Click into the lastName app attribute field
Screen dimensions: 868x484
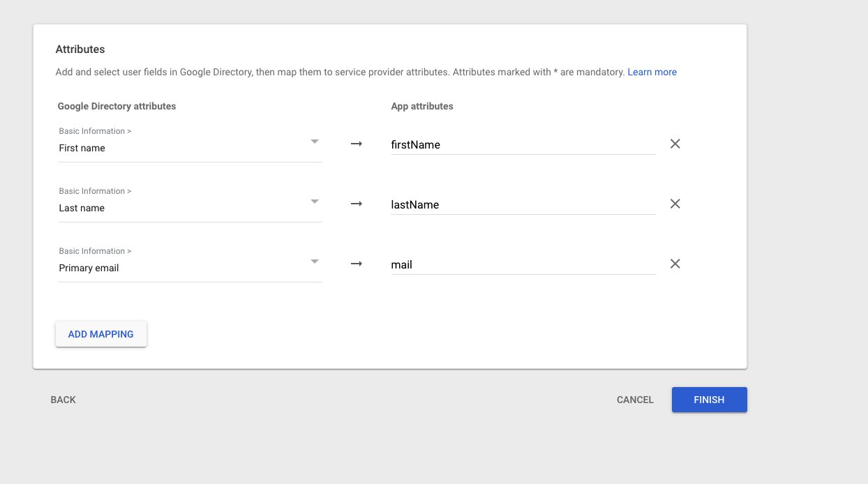click(x=523, y=205)
